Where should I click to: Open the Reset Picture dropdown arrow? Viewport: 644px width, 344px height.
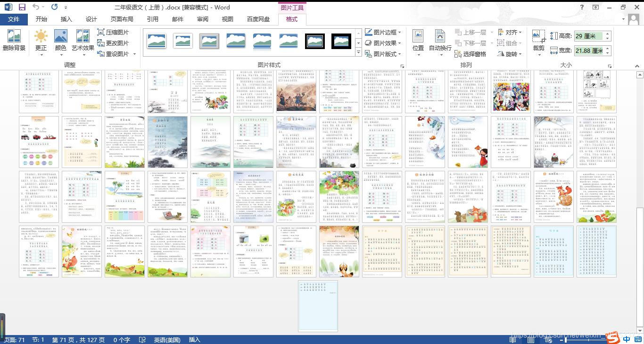point(134,54)
